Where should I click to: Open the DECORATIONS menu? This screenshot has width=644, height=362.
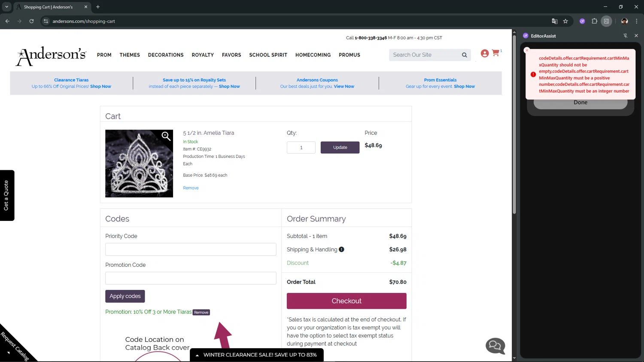pos(166,55)
